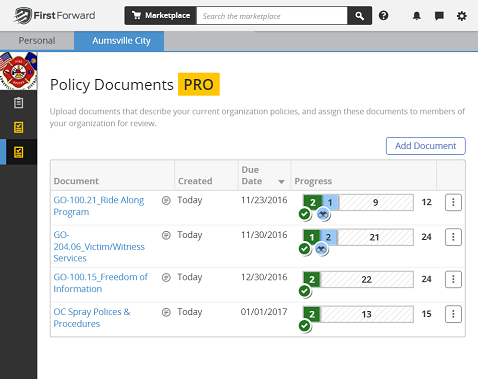
Task: Open the middle yellow checklist sidebar icon
Action: [19, 127]
